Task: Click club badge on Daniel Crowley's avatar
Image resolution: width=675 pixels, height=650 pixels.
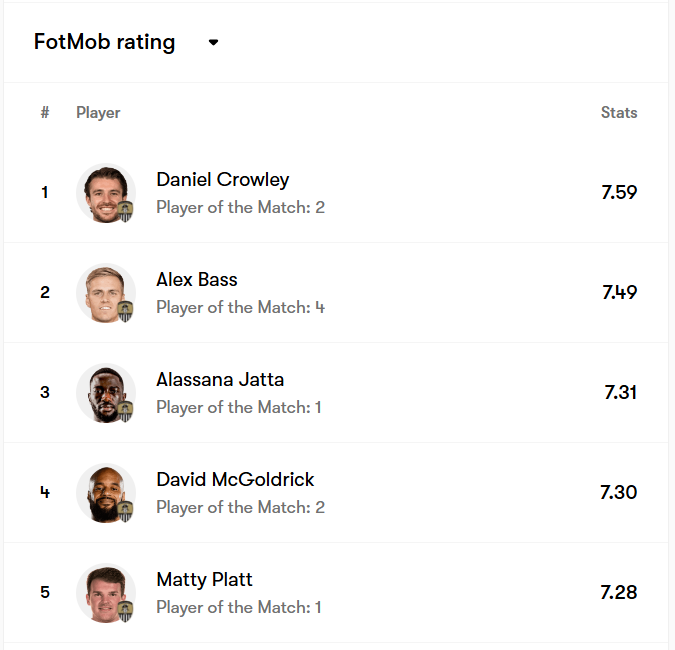Action: tap(125, 211)
